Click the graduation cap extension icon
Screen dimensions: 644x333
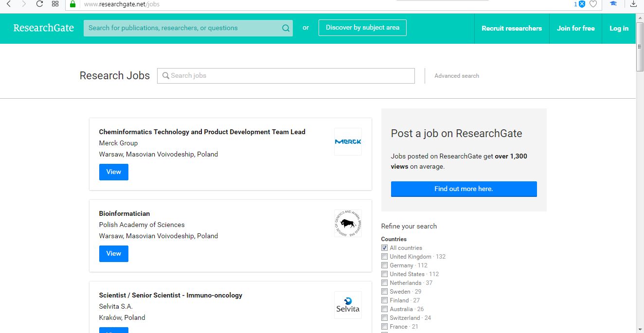tap(613, 4)
